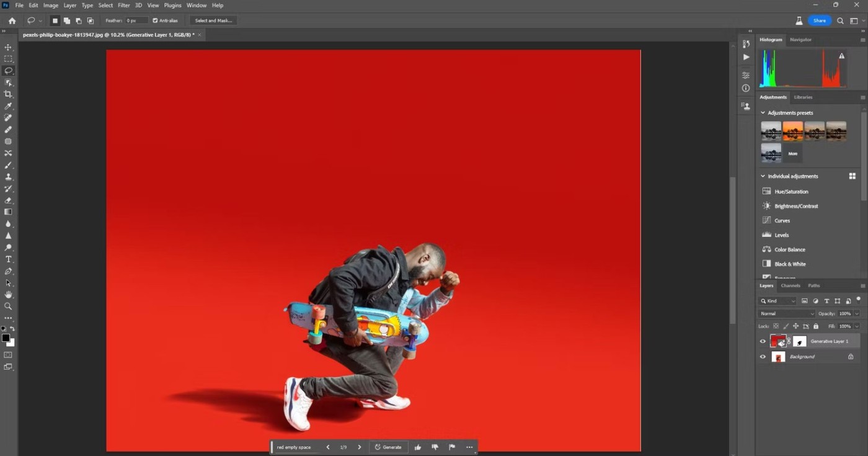Viewport: 868px width, 456px height.
Task: Switch to the Libraries tab
Action: tap(804, 97)
